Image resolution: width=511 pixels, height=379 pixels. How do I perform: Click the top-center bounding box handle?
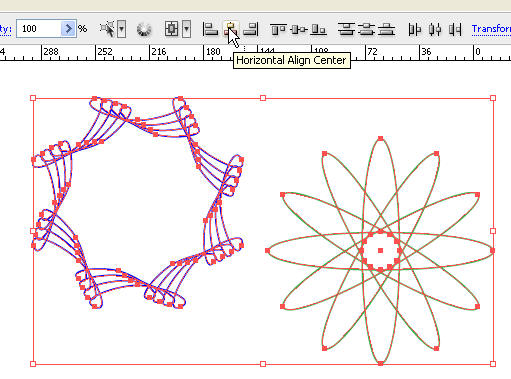click(x=263, y=98)
